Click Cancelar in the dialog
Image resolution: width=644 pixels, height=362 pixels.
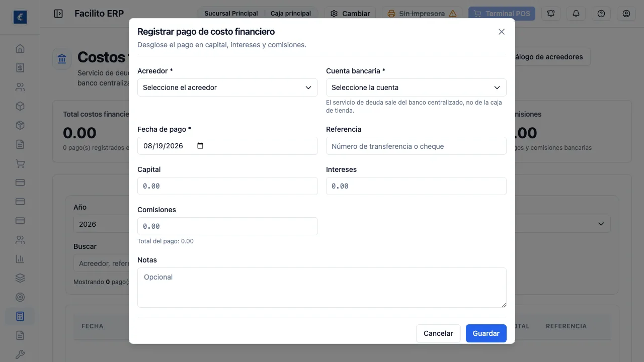coord(438,333)
